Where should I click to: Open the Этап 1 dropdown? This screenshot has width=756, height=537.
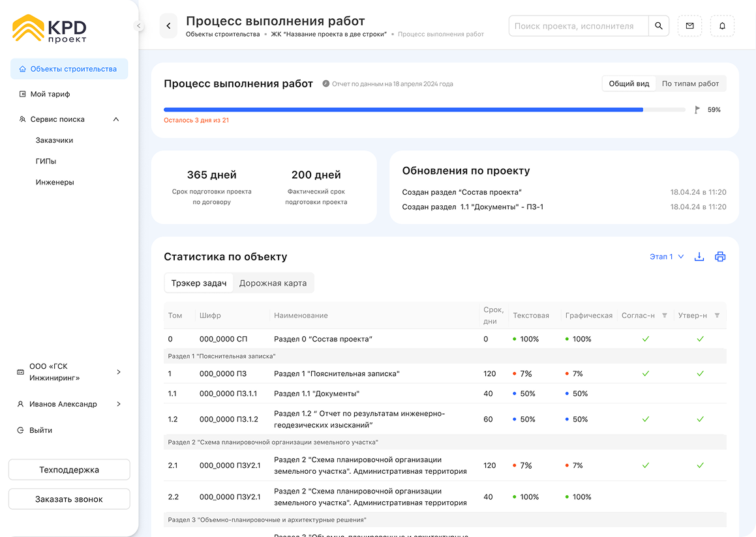pos(667,257)
